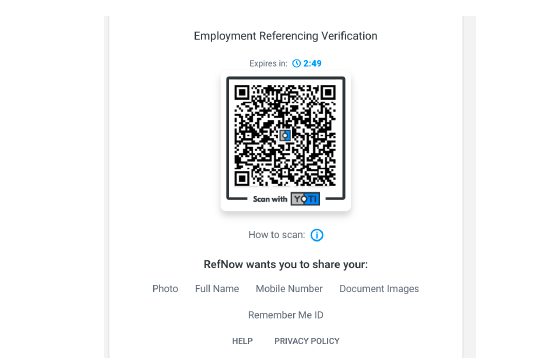Select the Photo attribute label
The width and height of the screenshot is (549, 362).
[x=165, y=289]
